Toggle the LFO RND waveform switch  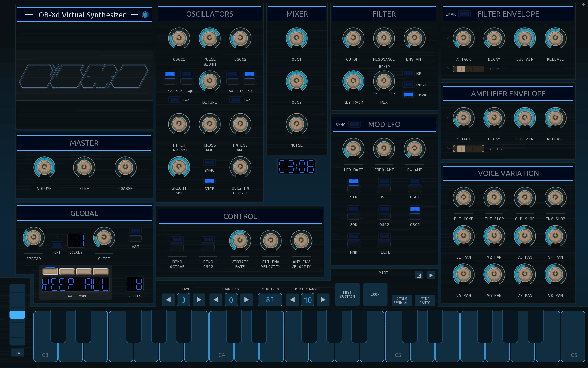[x=354, y=240]
